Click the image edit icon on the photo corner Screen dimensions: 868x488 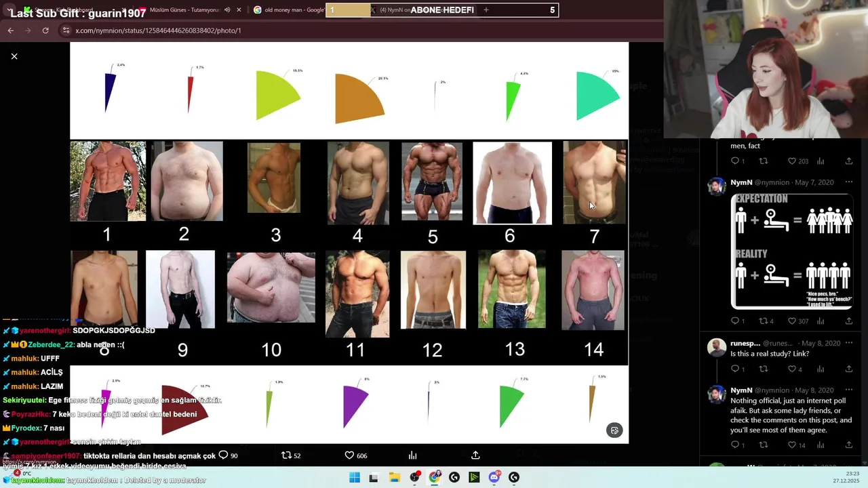click(x=614, y=430)
